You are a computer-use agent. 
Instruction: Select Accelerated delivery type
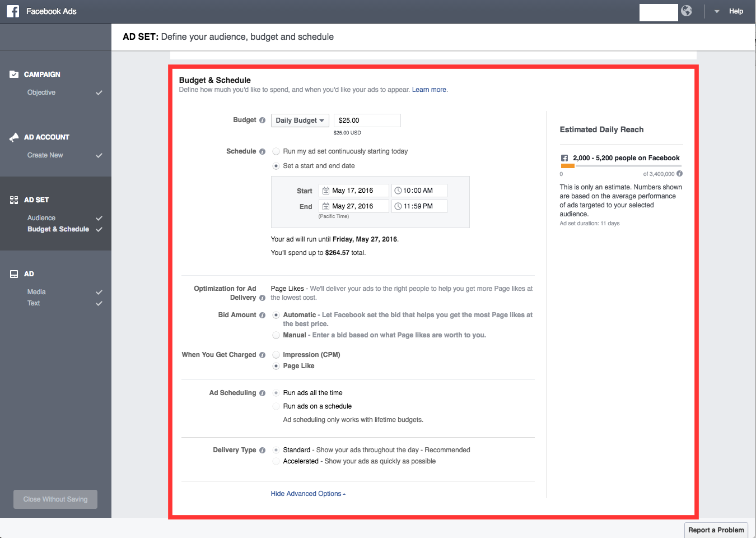pyautogui.click(x=276, y=461)
